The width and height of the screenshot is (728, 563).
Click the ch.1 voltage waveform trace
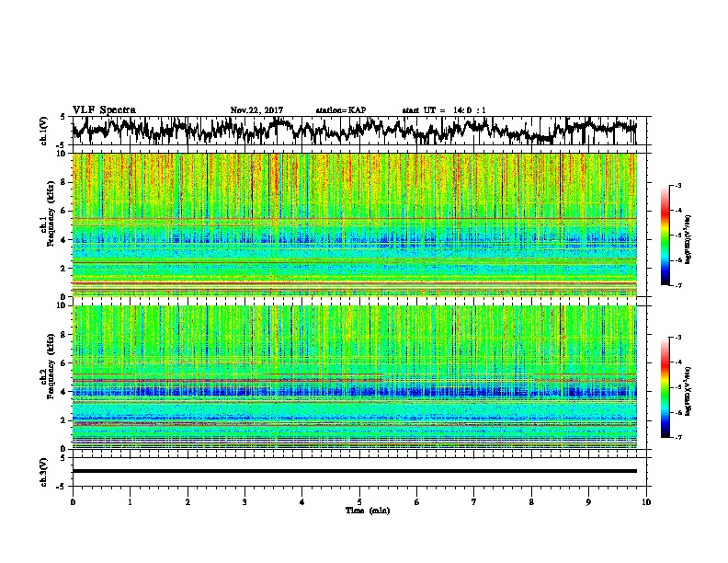[354, 131]
